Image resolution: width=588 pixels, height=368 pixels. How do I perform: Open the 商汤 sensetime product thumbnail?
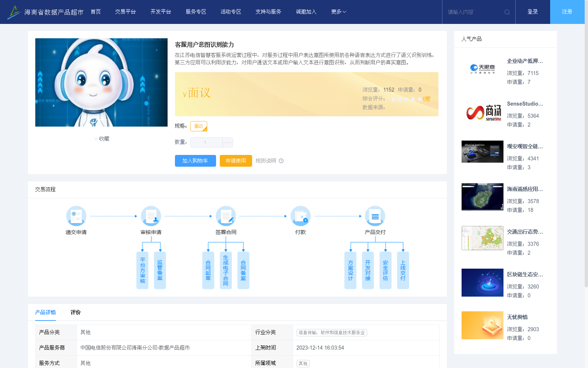(483, 112)
